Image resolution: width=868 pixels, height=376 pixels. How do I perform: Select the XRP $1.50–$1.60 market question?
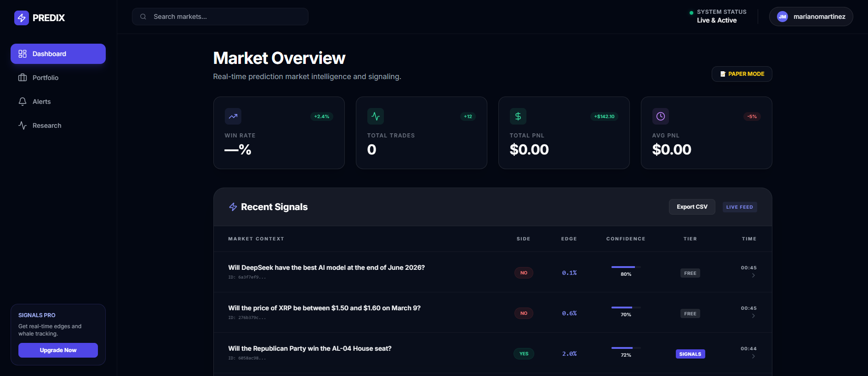[x=324, y=308]
